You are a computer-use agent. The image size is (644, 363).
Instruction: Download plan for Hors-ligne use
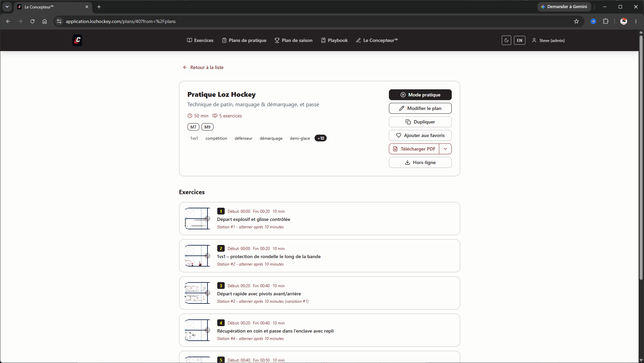420,162
